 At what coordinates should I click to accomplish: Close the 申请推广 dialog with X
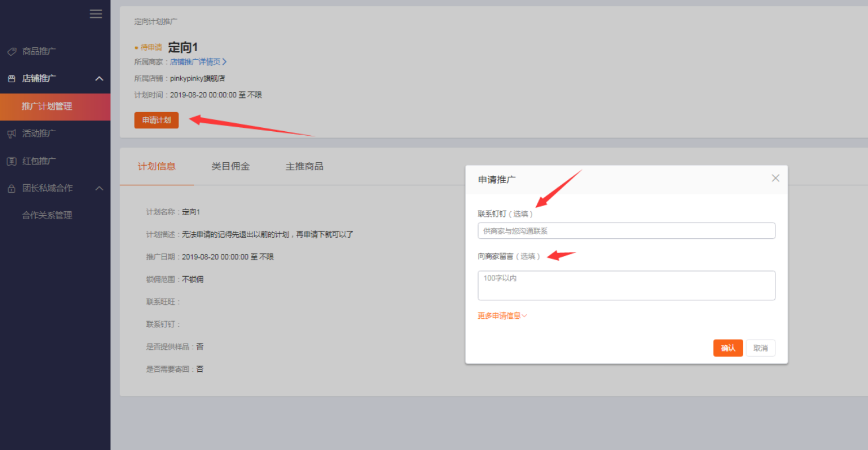(775, 178)
